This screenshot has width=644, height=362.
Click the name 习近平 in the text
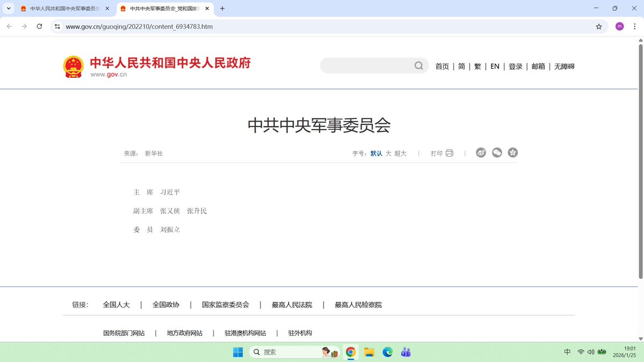[170, 192]
